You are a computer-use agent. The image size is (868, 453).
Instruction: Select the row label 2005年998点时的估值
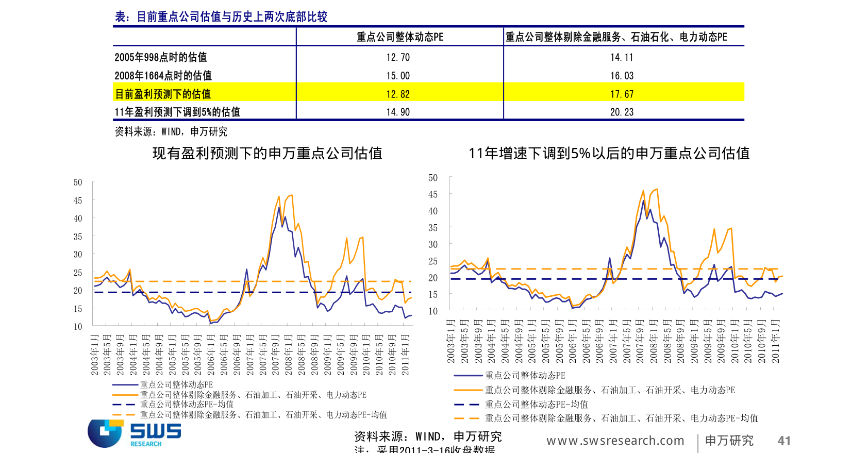(x=161, y=57)
